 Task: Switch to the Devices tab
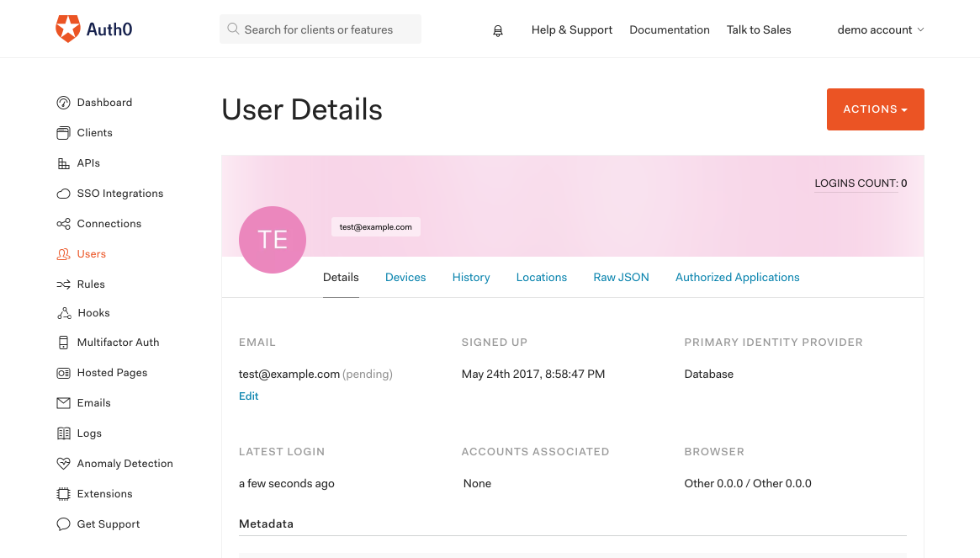pos(405,277)
